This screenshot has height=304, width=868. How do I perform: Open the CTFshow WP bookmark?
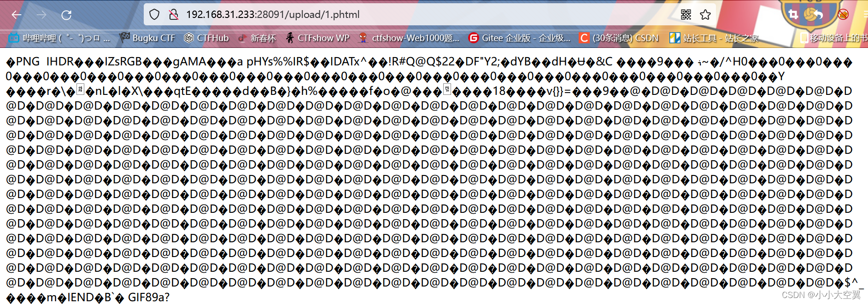(317, 38)
